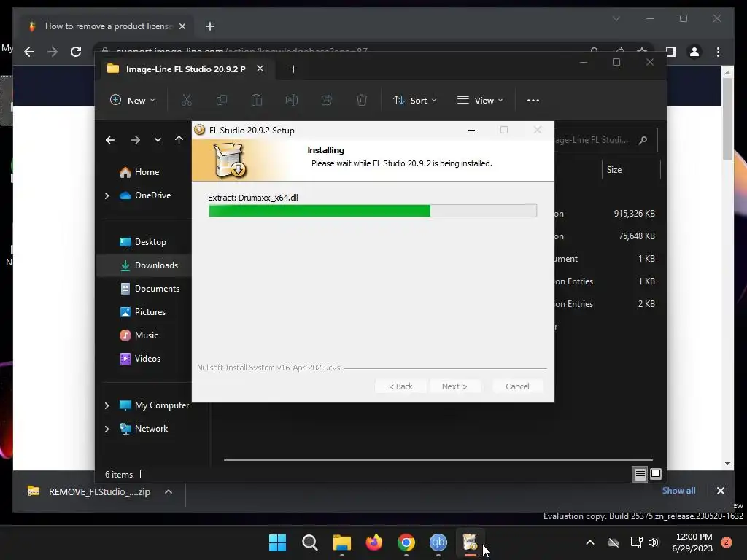Select OneDrive in Explorer sidebar

[145, 195]
